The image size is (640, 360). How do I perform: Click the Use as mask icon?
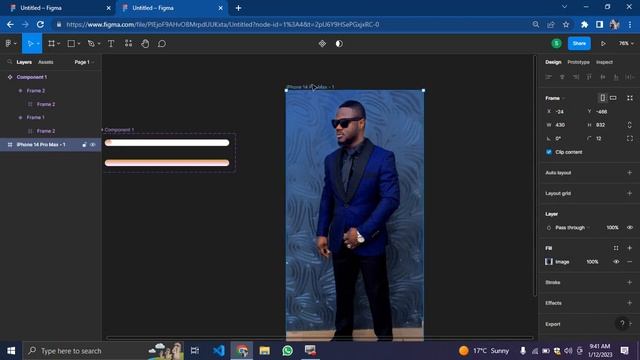click(x=339, y=43)
